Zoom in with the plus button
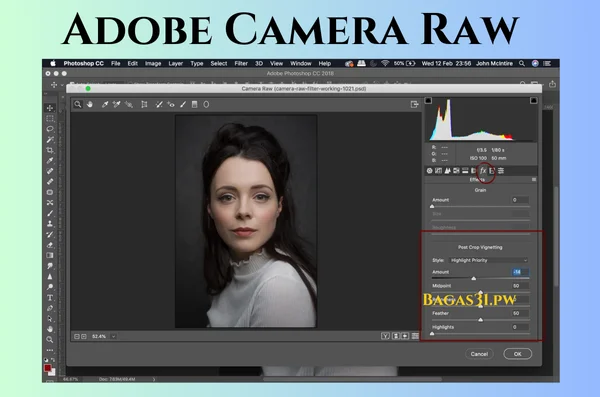 point(84,336)
